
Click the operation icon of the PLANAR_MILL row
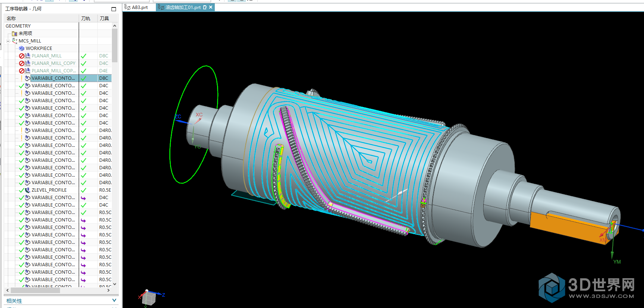28,56
